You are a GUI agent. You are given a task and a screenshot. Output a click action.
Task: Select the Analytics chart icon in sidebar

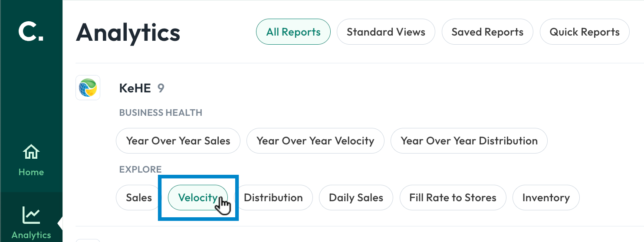coord(31,215)
